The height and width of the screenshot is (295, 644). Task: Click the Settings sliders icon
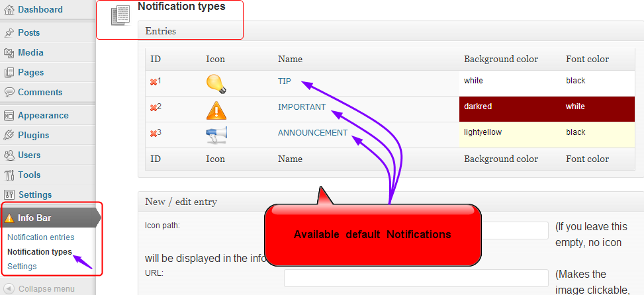click(9, 195)
